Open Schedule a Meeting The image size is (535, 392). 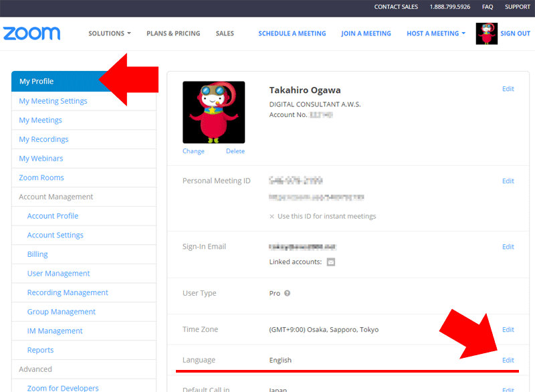pos(292,33)
